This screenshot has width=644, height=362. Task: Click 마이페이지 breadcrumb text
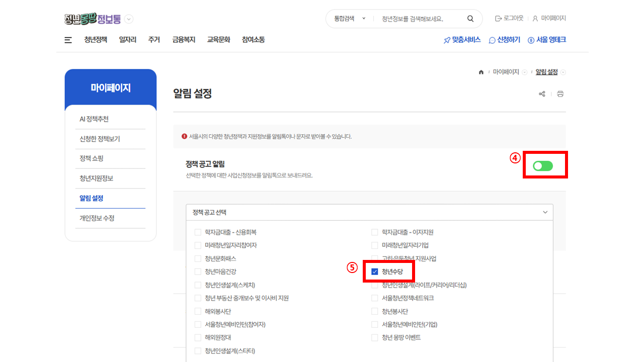[506, 72]
